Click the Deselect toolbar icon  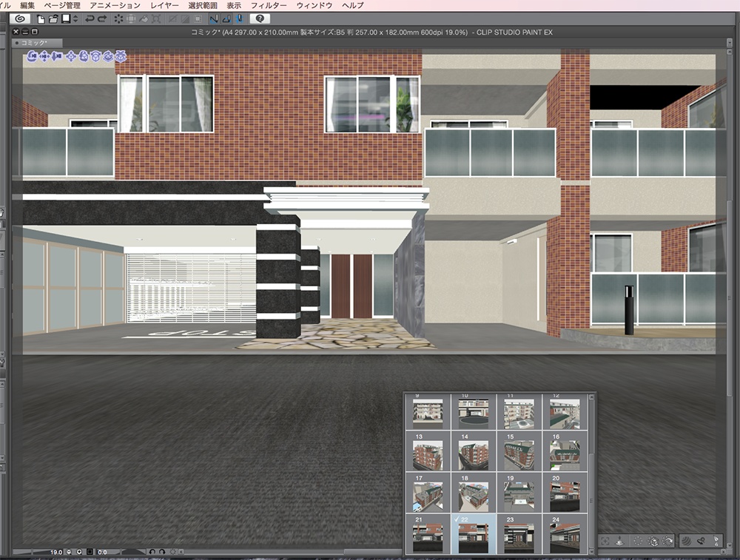point(172,19)
